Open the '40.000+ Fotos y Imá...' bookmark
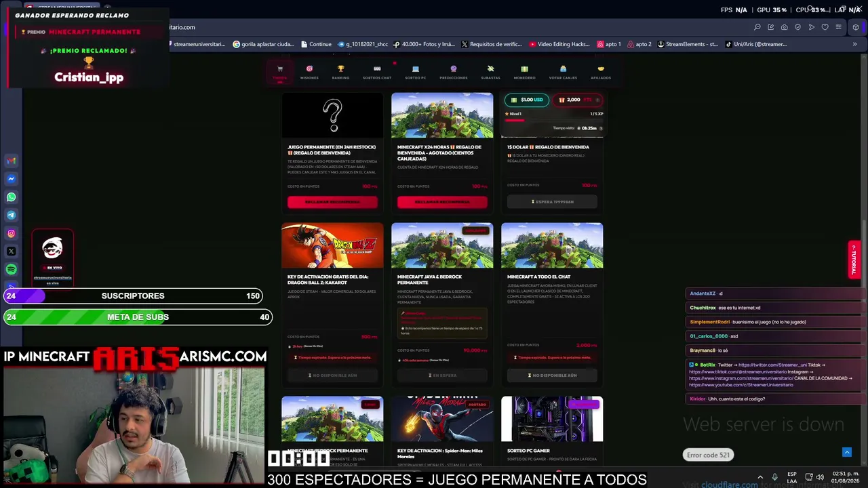Viewport: 868px width, 488px height. [x=424, y=44]
